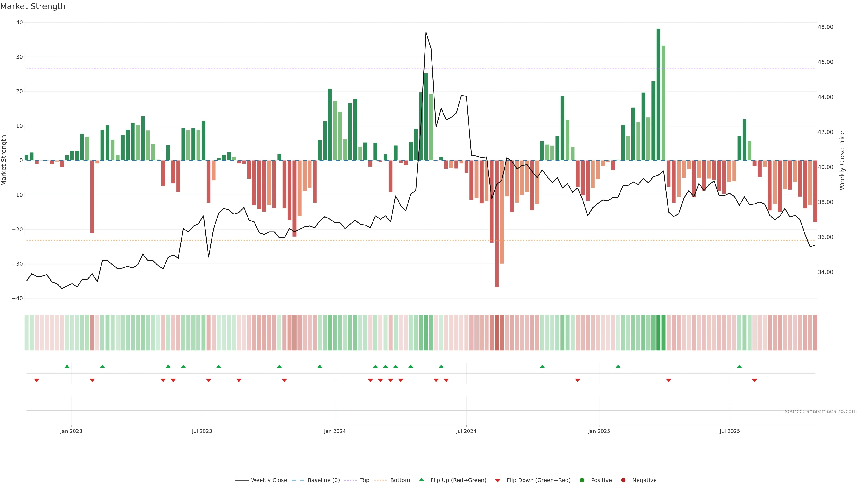Click the Jul 2025 x-axis label

pos(729,431)
